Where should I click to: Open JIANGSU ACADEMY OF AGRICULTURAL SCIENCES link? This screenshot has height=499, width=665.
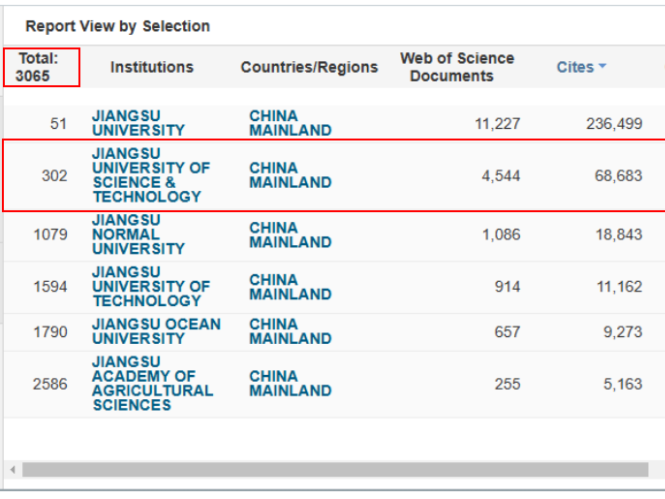pyautogui.click(x=153, y=383)
